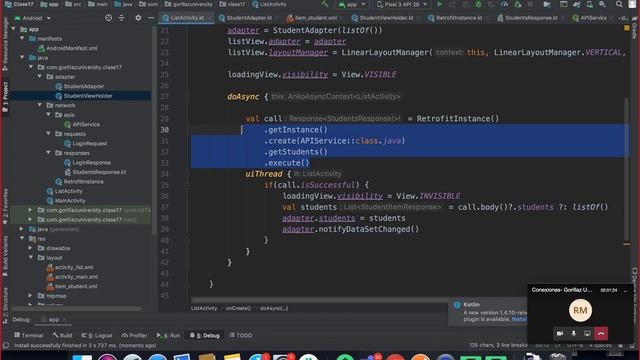Viewport: 640px width, 360px height.
Task: Click the Debug app bug icon in toolbar
Action: click(478, 4)
